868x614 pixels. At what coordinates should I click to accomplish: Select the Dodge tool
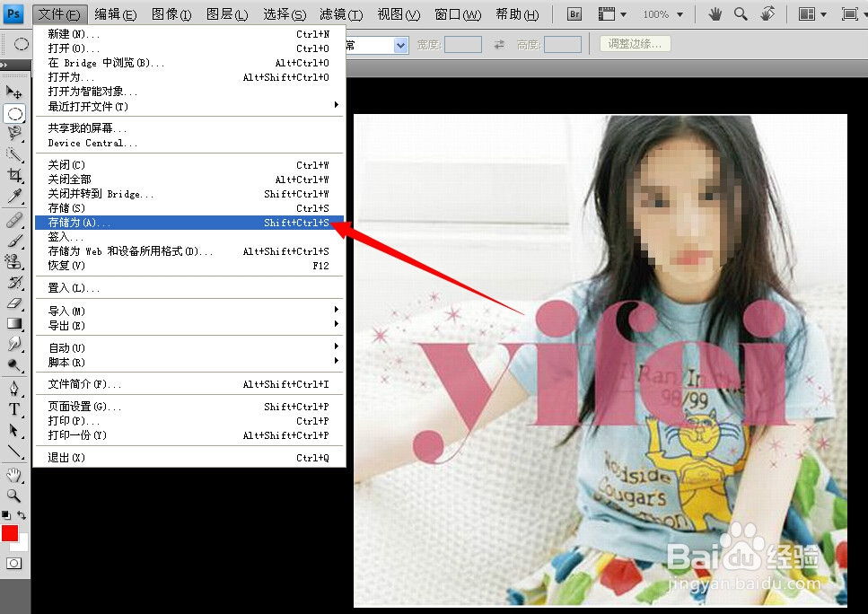coord(14,364)
